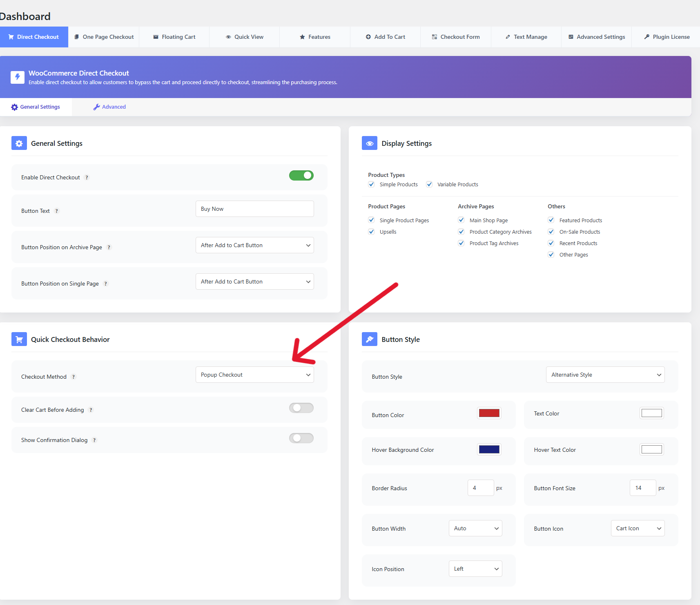Click the Add To Cart plus icon

coord(368,37)
